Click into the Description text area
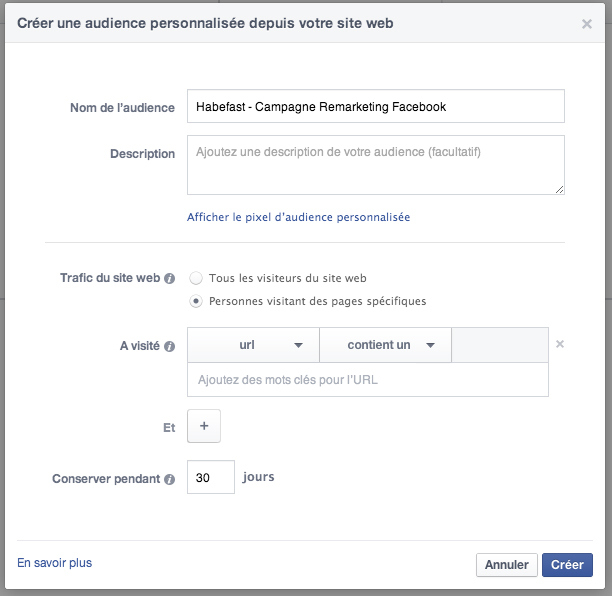 [x=376, y=165]
